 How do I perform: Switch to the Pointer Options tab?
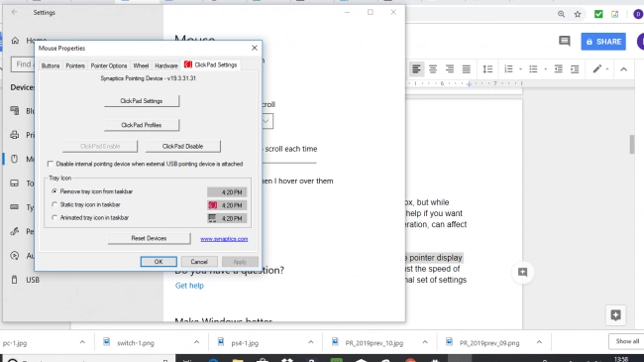pyautogui.click(x=109, y=65)
